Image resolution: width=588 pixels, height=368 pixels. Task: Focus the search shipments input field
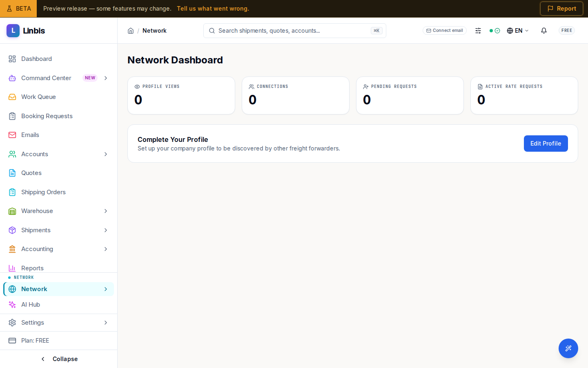295,31
